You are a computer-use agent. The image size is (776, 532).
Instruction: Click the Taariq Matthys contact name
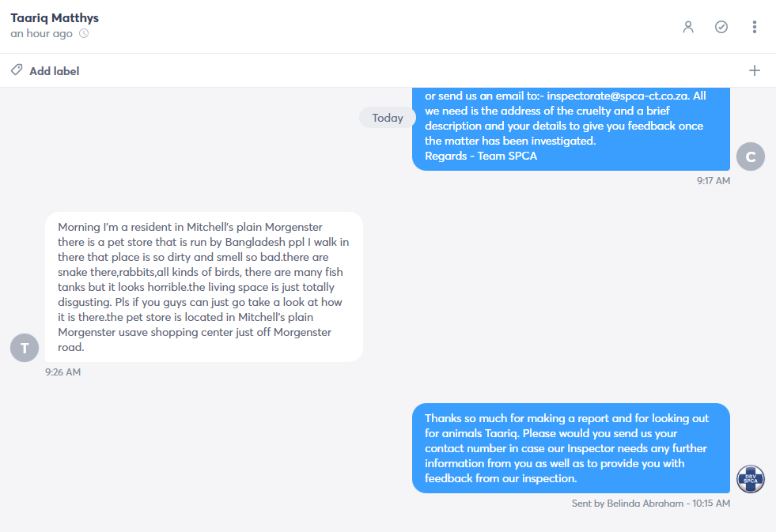click(x=55, y=18)
